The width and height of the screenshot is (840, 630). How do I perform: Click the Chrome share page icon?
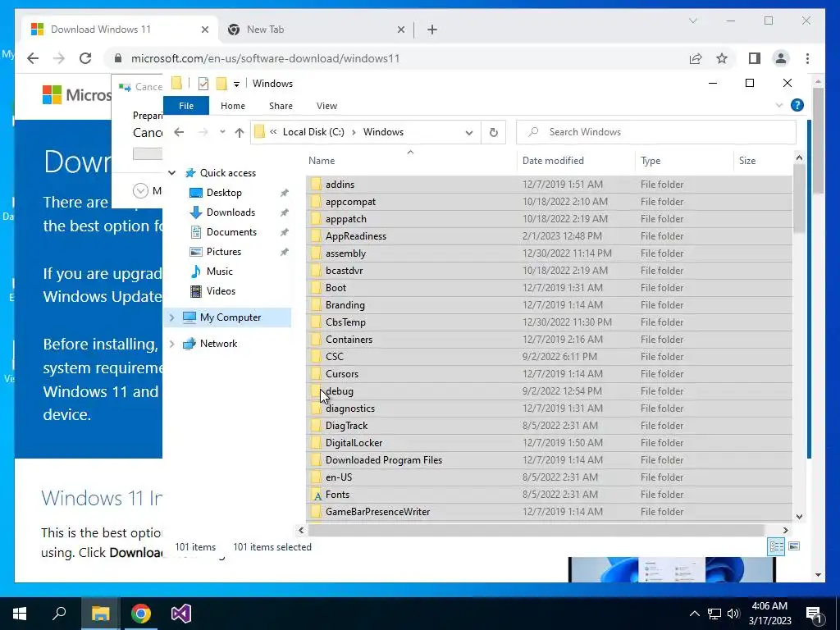coord(696,58)
